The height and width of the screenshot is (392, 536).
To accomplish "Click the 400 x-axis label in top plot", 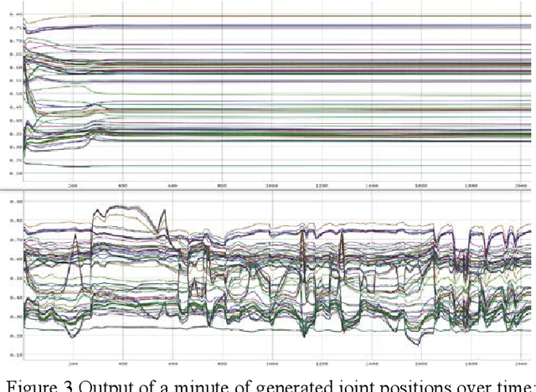I will (122, 186).
